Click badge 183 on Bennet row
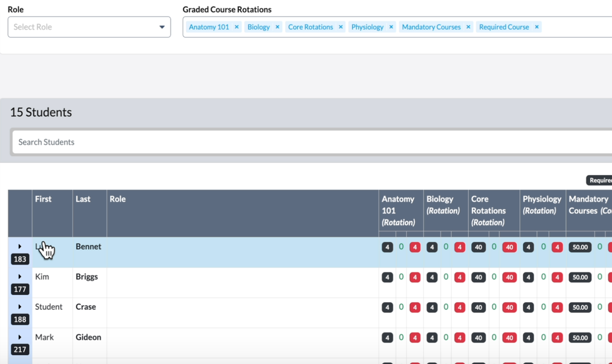Screen dimensions: 612x364 (x=20, y=259)
